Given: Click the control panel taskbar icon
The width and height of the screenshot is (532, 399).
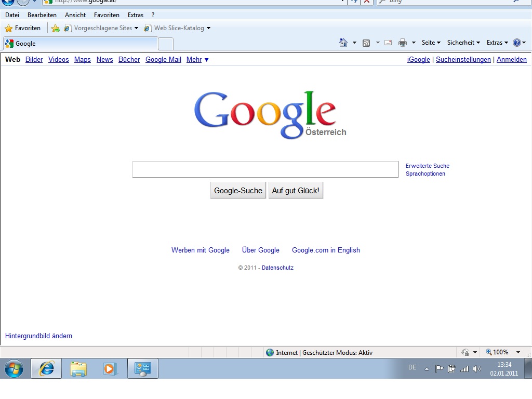Looking at the screenshot, I should click(143, 368).
